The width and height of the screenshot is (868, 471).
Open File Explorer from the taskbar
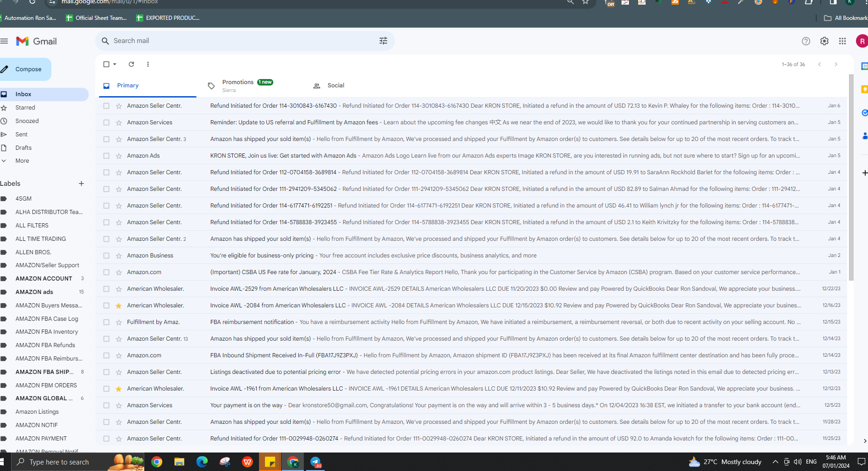click(179, 462)
